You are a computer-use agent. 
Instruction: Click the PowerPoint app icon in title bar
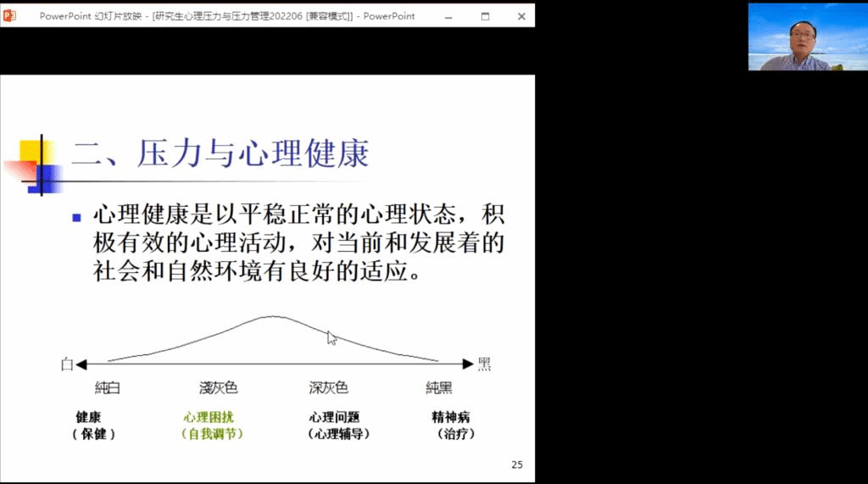(x=9, y=16)
